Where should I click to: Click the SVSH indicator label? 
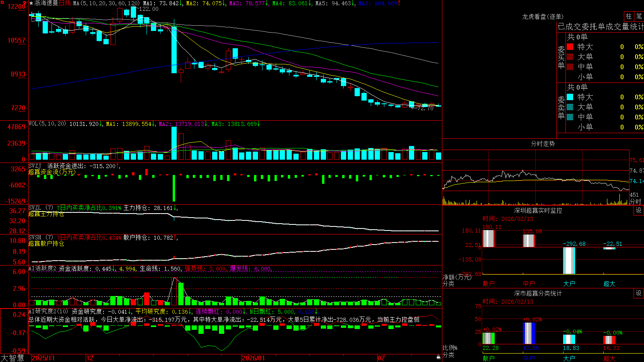35,237
